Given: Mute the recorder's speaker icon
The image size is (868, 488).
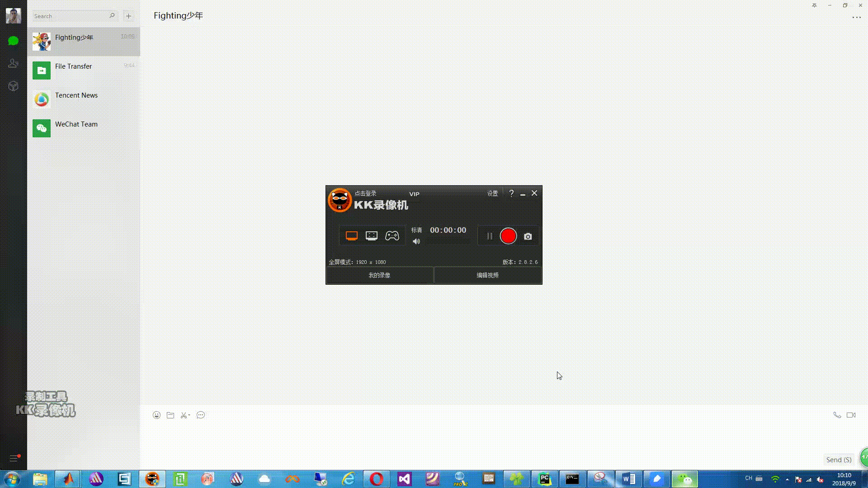Looking at the screenshot, I should [x=416, y=242].
